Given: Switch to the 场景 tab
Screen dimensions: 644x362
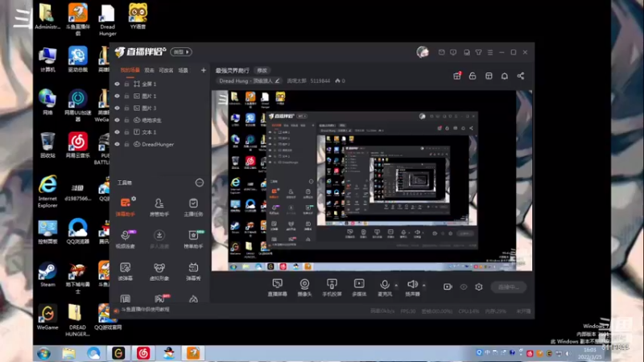Looking at the screenshot, I should (184, 71).
